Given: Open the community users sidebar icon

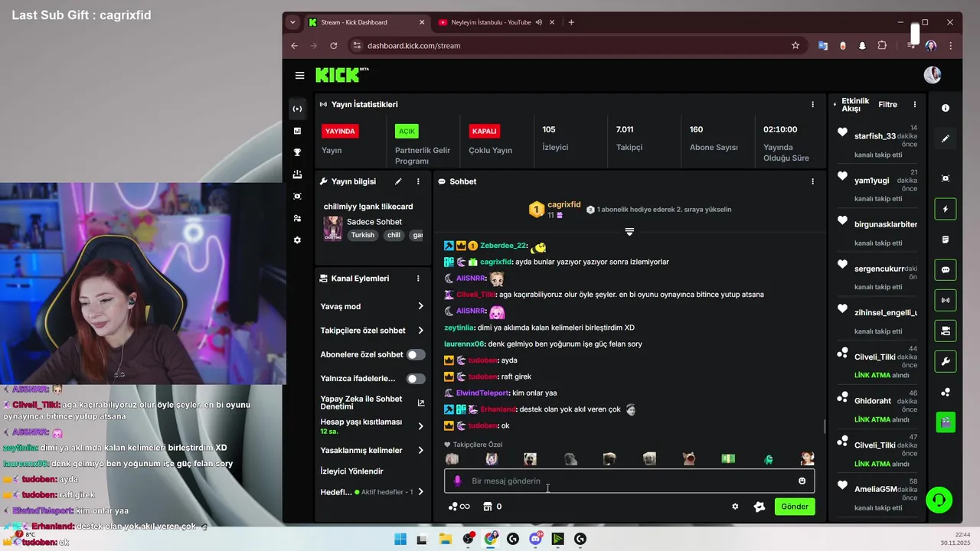Looking at the screenshot, I should click(x=297, y=218).
